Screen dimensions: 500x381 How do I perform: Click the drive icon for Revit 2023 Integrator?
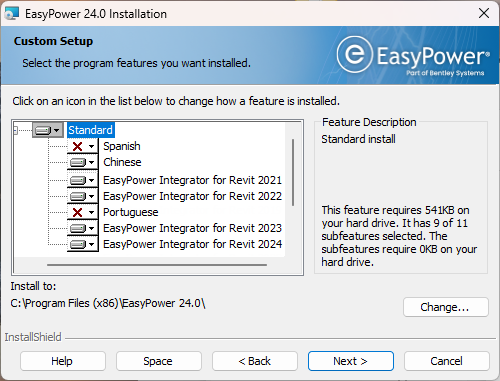click(78, 228)
